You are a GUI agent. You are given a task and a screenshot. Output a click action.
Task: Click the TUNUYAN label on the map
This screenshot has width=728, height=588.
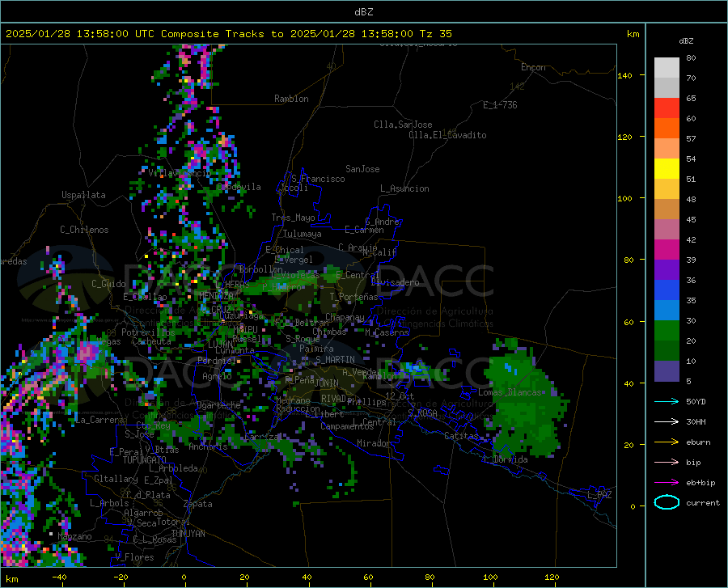[188, 534]
